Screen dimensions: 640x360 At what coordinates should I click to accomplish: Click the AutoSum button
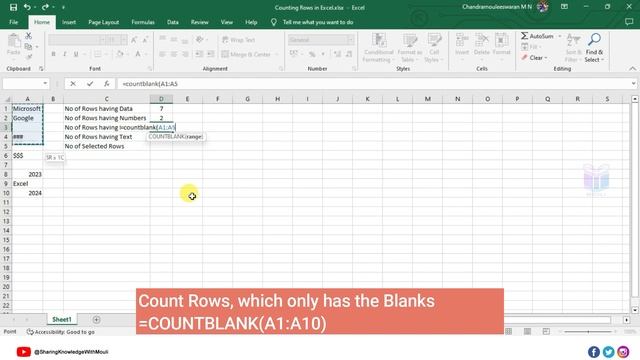click(537, 36)
